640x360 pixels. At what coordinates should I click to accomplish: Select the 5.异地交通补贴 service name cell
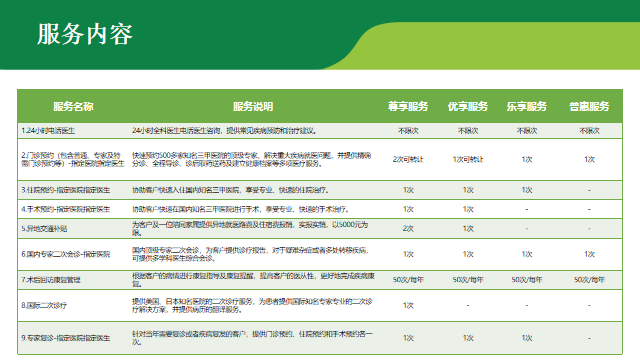[44, 229]
